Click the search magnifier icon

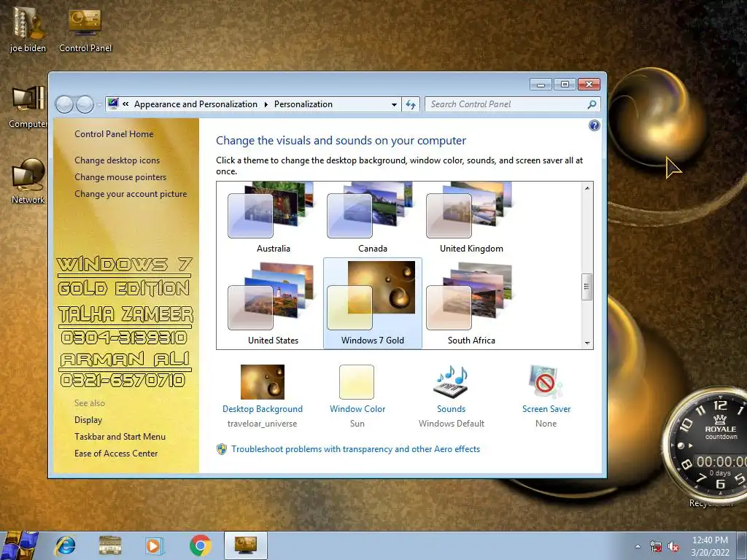592,104
